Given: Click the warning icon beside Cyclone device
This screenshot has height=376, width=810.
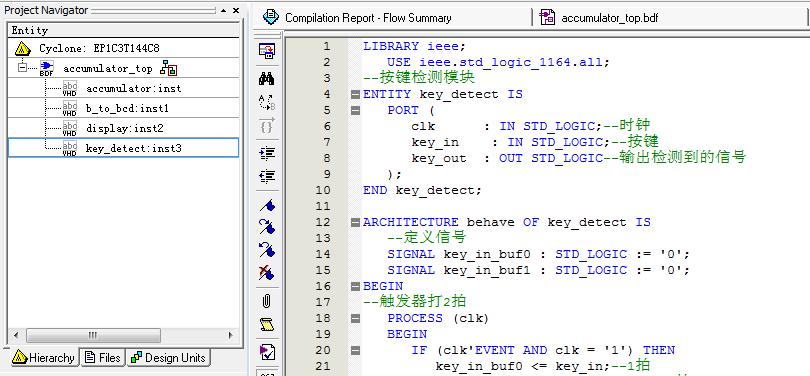Looking at the screenshot, I should [x=22, y=49].
